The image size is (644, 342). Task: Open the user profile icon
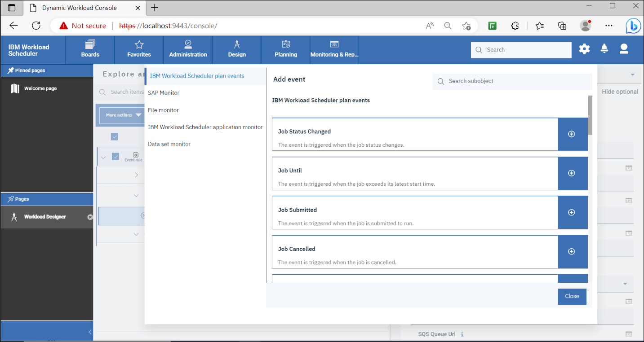tap(624, 49)
